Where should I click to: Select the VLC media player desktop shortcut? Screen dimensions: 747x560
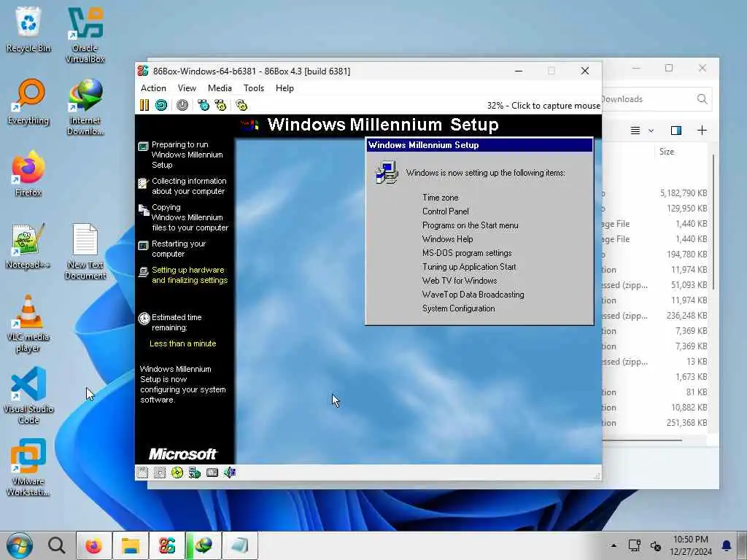tap(28, 324)
